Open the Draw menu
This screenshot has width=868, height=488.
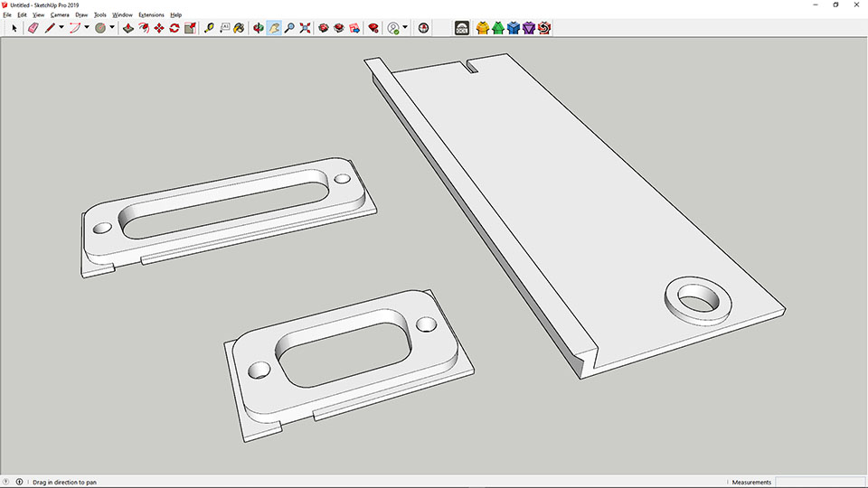coord(81,15)
